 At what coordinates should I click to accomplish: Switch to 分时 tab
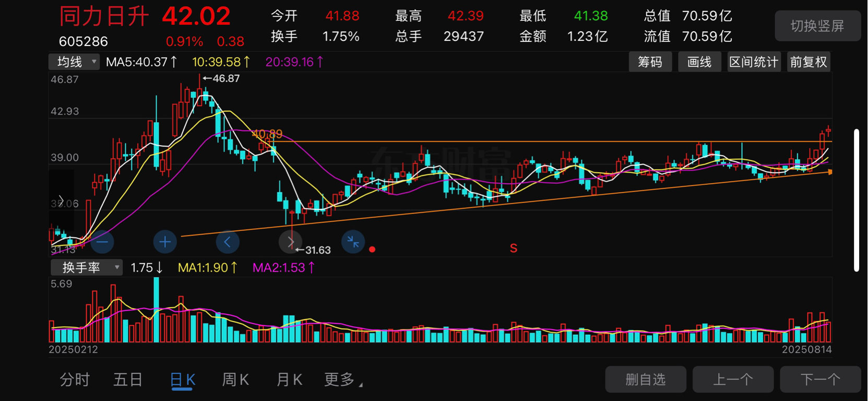pyautogui.click(x=75, y=380)
